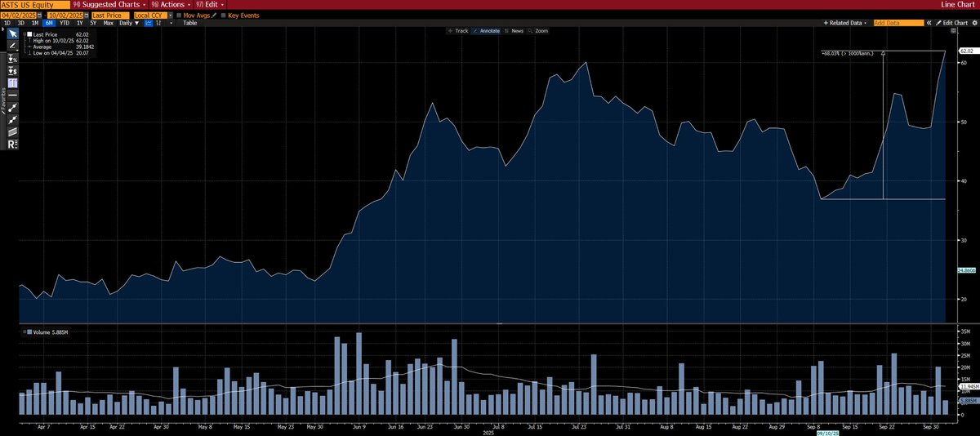Select the 3D range tab
The image size is (980, 436).
coord(21,23)
